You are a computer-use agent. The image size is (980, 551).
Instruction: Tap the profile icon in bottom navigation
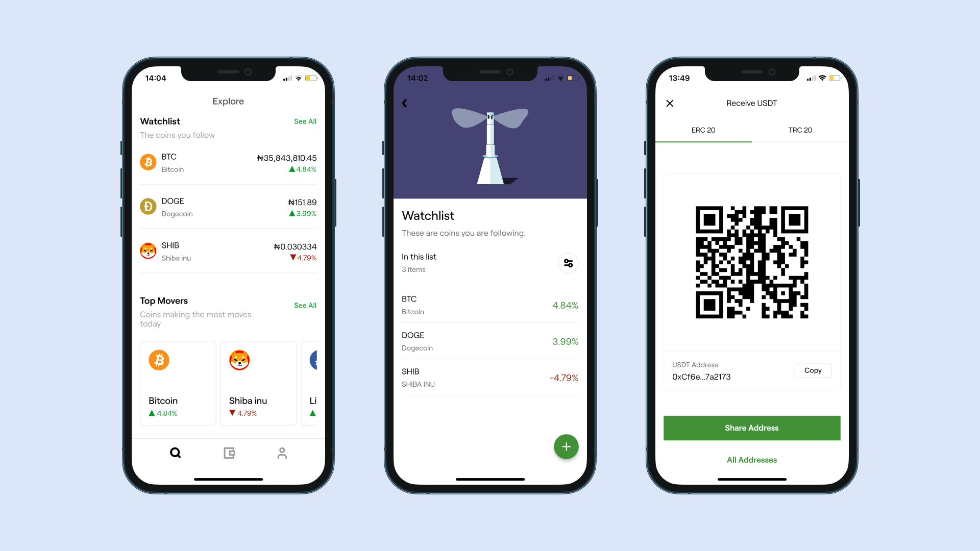coord(282,453)
